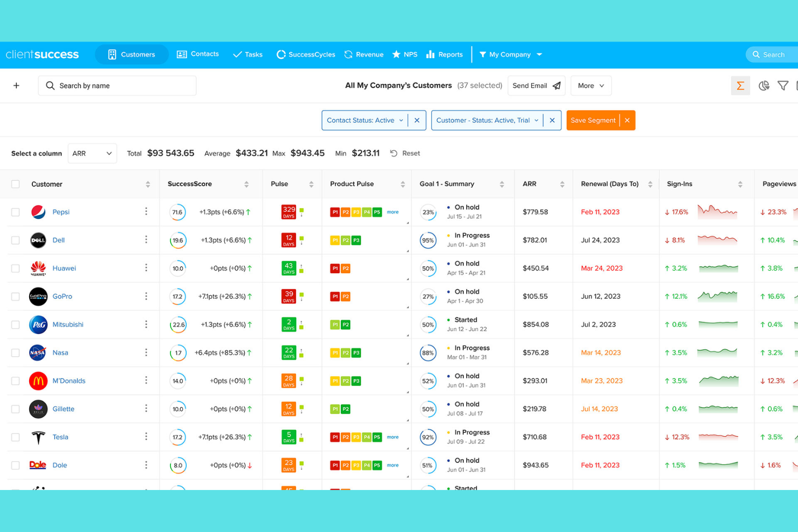Open the Reports section
Image resolution: width=798 pixels, height=532 pixels.
coord(444,54)
